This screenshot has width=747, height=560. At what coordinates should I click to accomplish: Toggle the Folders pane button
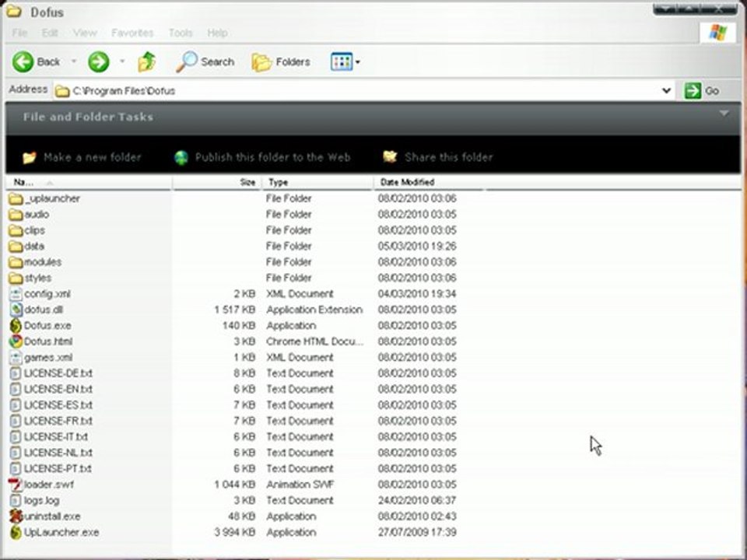pyautogui.click(x=281, y=62)
